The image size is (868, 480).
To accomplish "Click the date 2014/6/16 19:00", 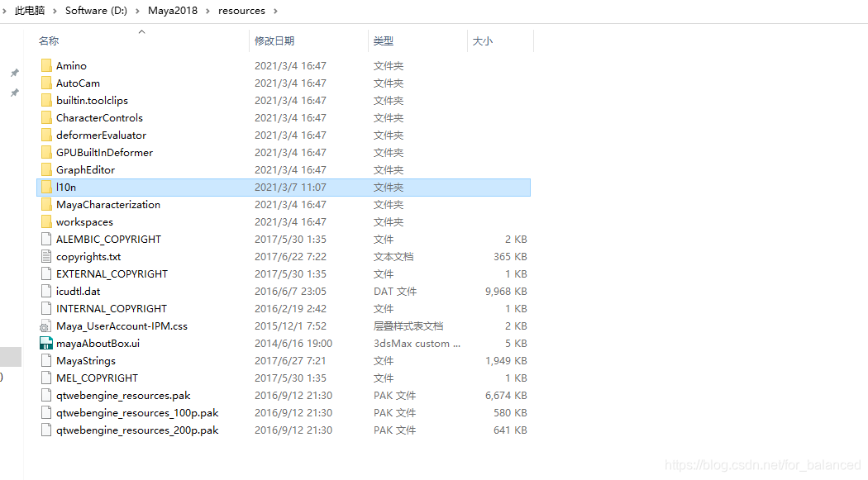I will click(293, 344).
